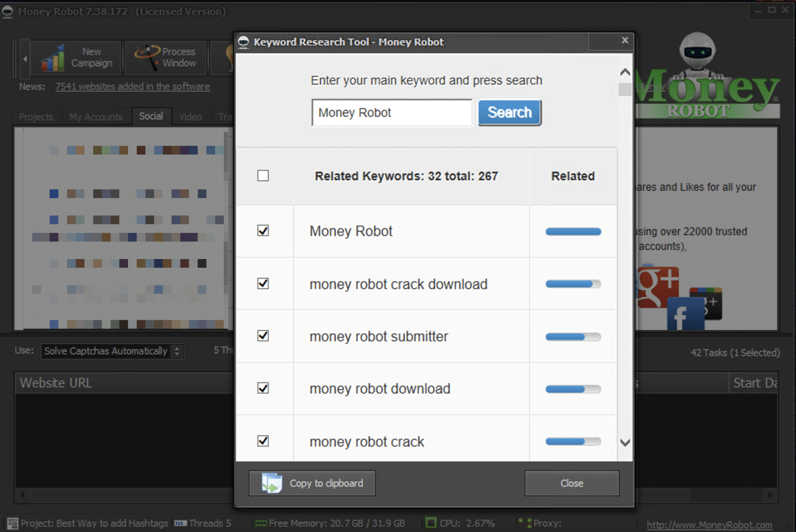Open the Solve Captchas Automatically dropdown
Viewport: 796px width, 532px height.
click(177, 351)
